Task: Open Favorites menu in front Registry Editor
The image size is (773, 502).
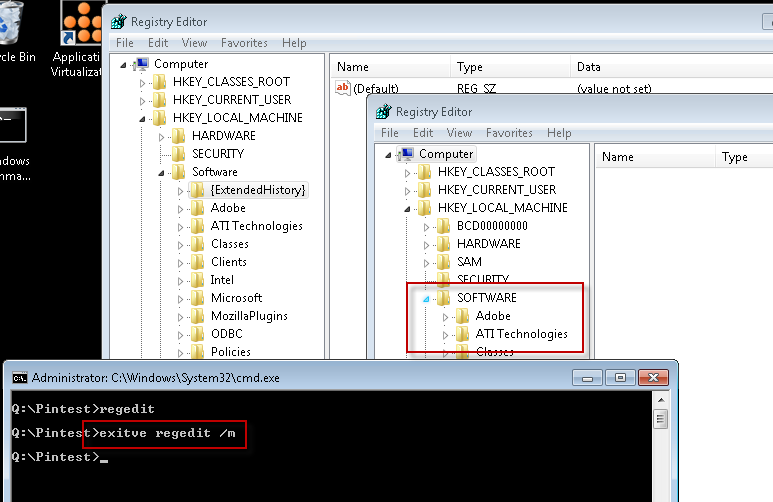Action: 509,133
